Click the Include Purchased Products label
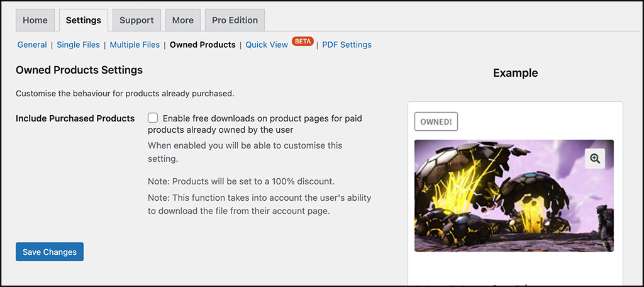This screenshot has width=644, height=287. click(x=75, y=118)
